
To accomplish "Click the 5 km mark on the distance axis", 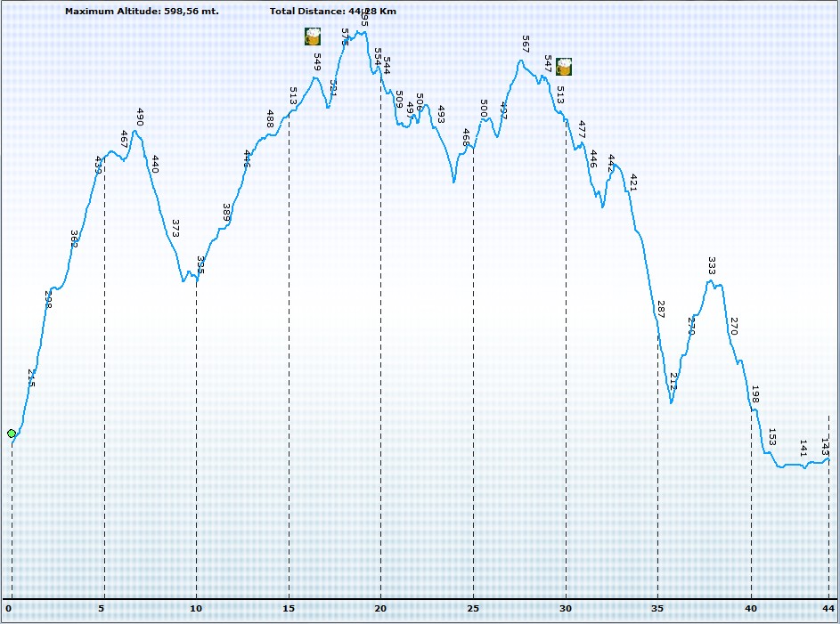I will (102, 609).
